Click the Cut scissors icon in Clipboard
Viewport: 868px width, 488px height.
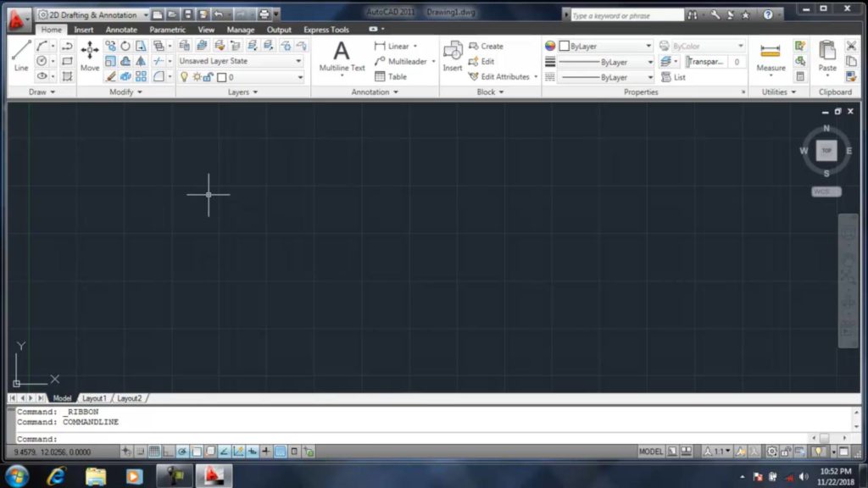(851, 46)
